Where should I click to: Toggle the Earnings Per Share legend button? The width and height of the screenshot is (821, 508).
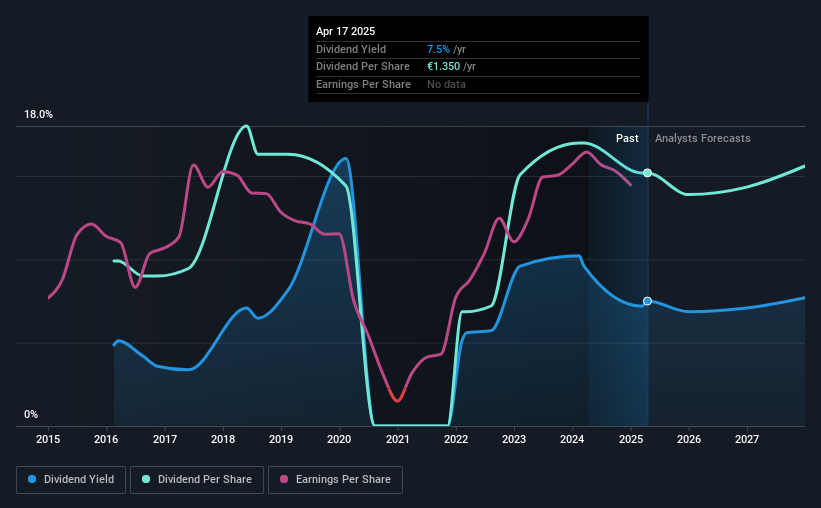click(335, 480)
